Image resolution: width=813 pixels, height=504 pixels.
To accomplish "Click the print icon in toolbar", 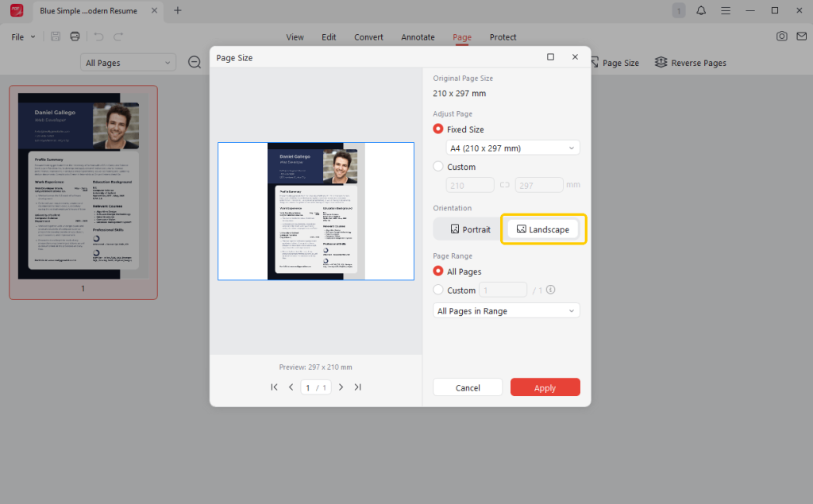I will pos(75,37).
